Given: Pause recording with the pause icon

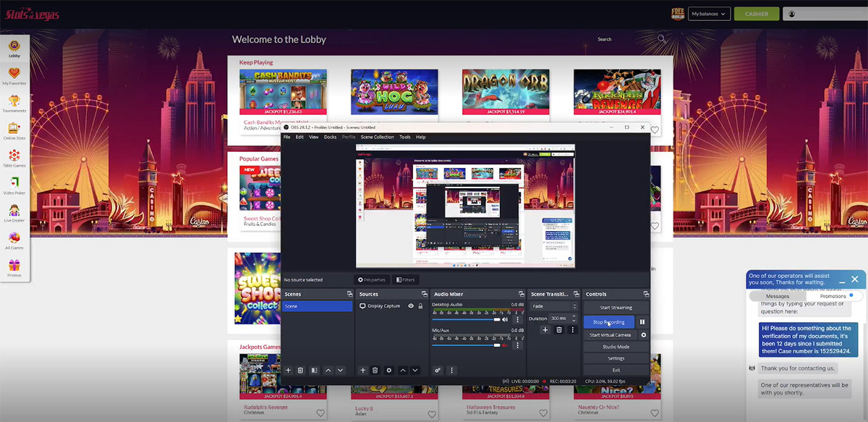Looking at the screenshot, I should (x=642, y=322).
